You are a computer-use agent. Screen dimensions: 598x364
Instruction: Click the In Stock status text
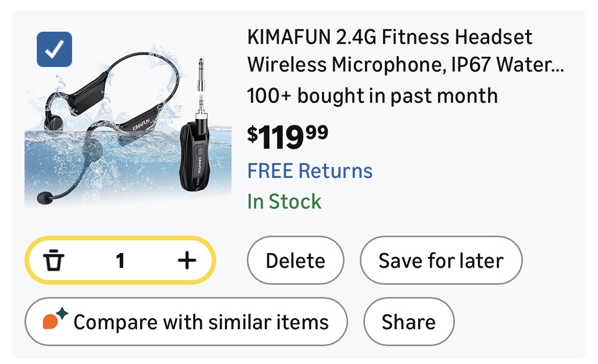click(x=284, y=201)
